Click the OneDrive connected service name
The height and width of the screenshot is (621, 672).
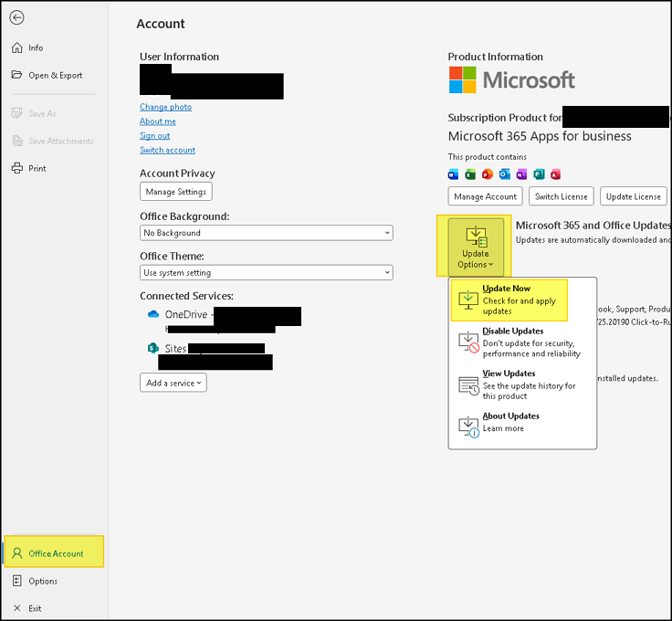(186, 314)
